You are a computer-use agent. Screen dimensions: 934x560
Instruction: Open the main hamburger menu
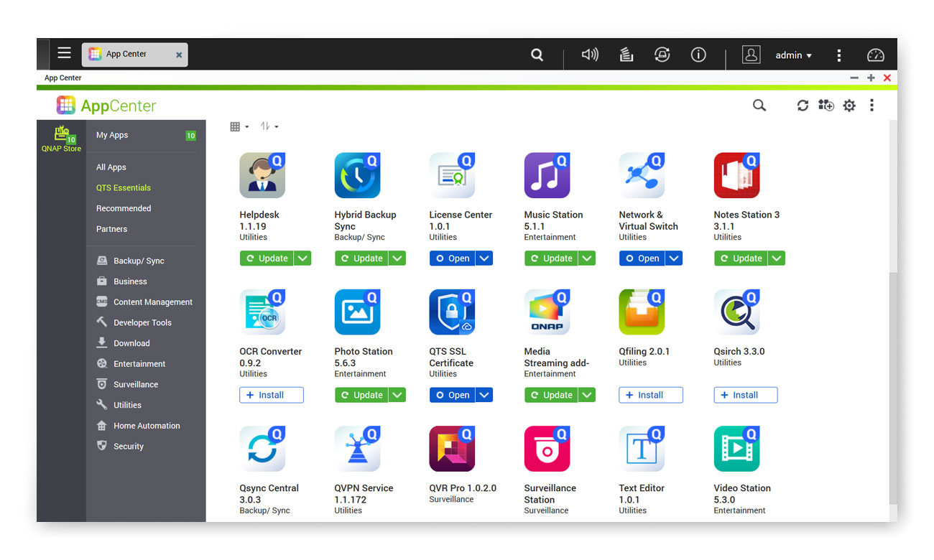(x=65, y=53)
